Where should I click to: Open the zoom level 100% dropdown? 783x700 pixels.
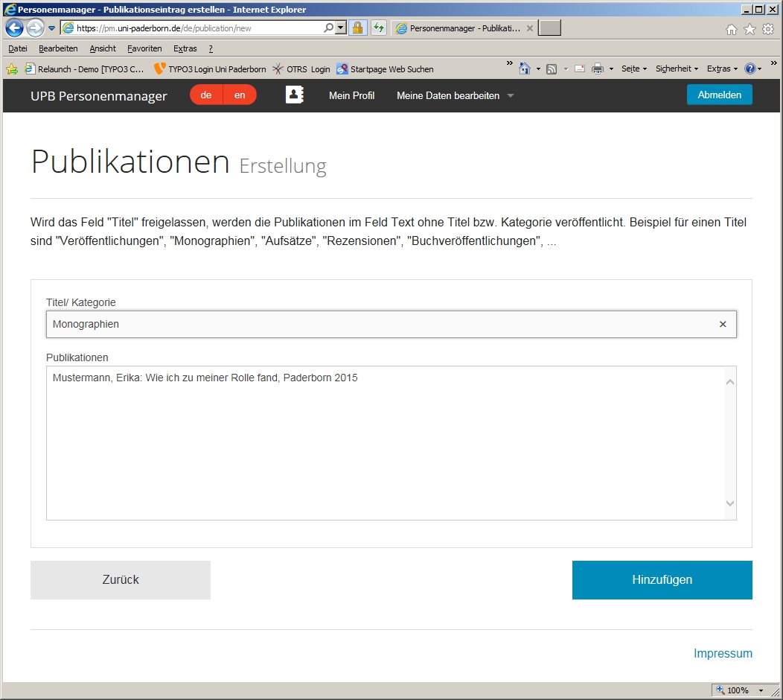[x=761, y=690]
